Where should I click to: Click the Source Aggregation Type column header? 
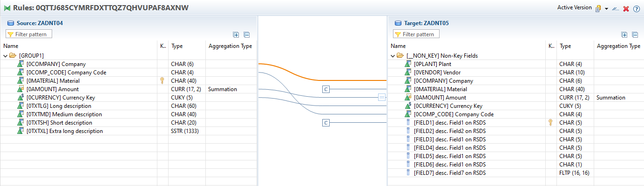230,46
